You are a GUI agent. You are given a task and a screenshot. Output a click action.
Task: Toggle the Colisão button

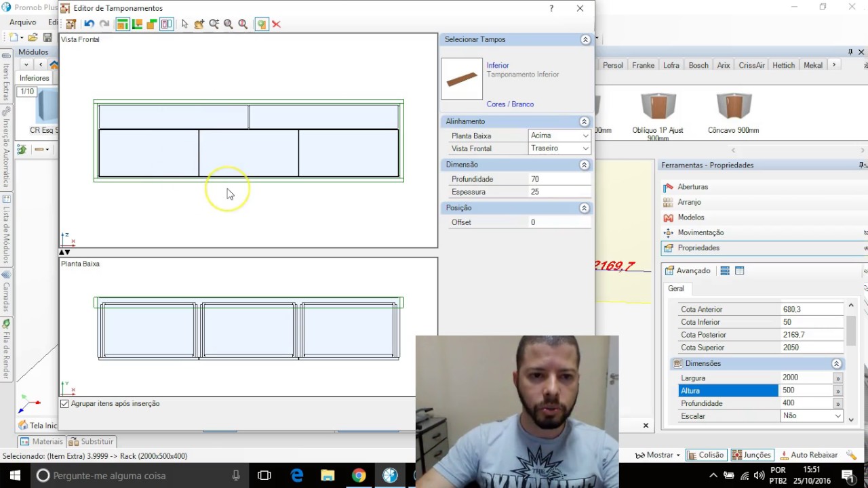pos(707,455)
